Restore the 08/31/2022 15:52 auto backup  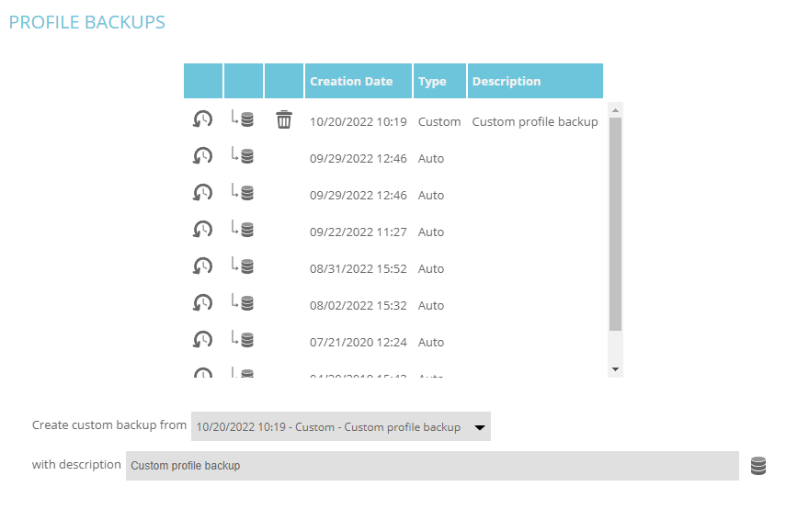click(x=202, y=266)
